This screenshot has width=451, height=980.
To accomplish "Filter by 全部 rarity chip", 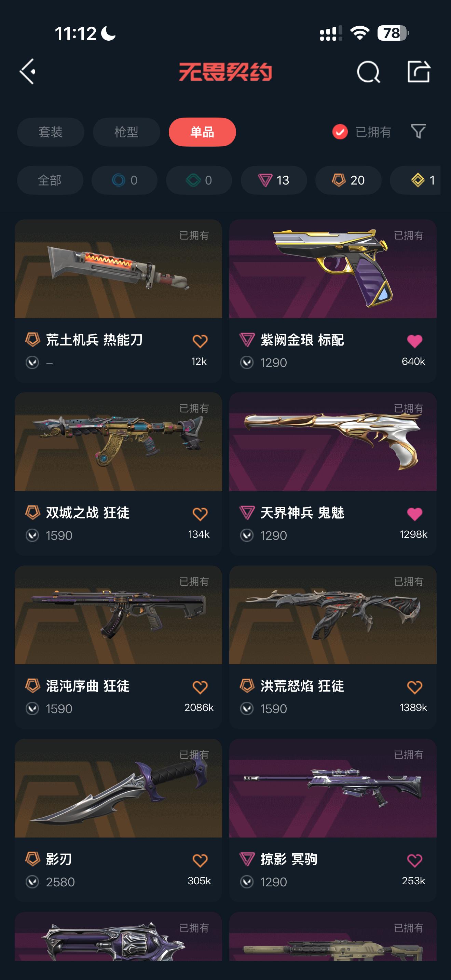I will (50, 180).
